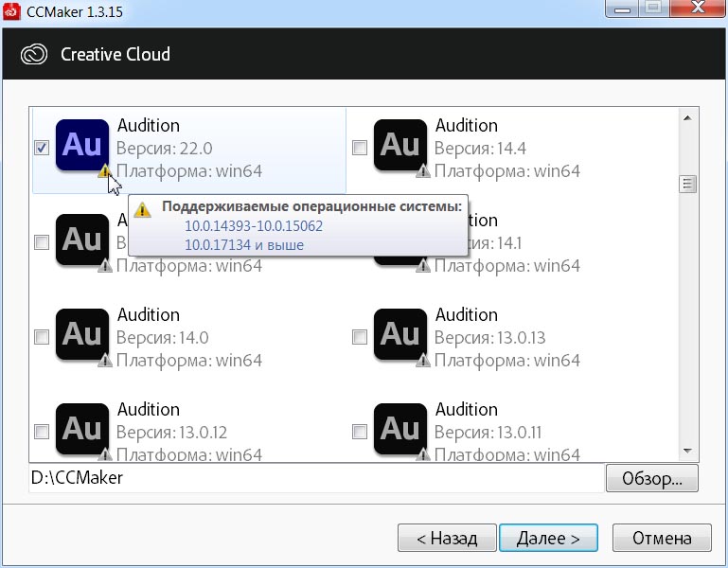Click the warning icon inside the tooltip
This screenshot has width=728, height=568.
pos(143,210)
